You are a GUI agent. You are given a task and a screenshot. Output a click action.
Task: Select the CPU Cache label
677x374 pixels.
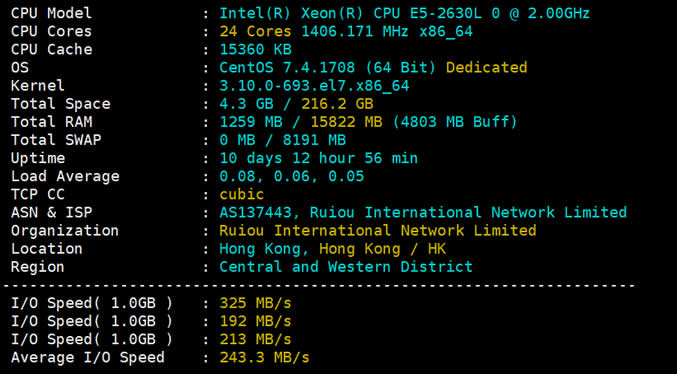pos(51,50)
